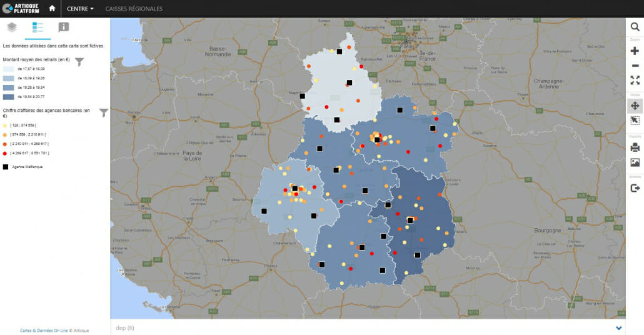The height and width of the screenshot is (335, 644).
Task: Expand the dep (6) panel chevron
Action: (618, 328)
